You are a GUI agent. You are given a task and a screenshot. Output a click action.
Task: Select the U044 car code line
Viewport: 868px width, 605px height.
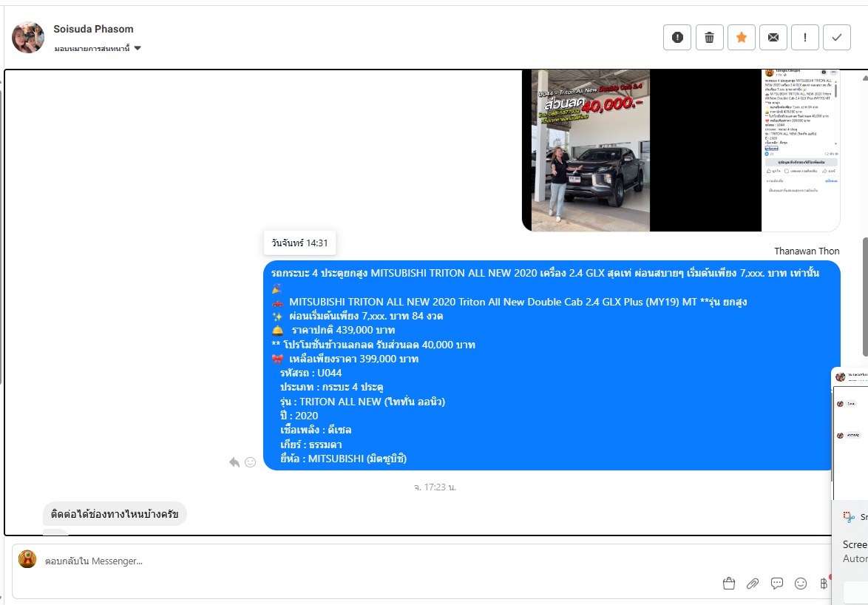[x=311, y=373]
